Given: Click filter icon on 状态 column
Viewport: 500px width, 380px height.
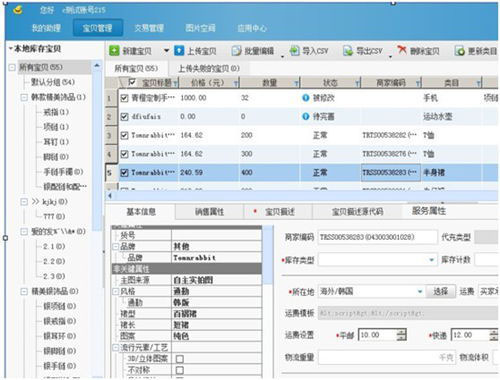Looking at the screenshot, I should click(x=357, y=83).
